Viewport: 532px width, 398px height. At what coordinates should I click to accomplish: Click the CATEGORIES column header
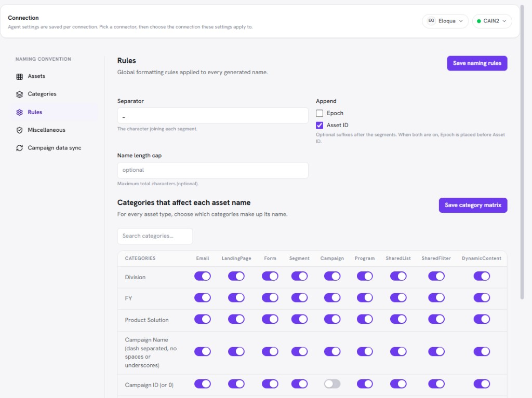pos(140,258)
